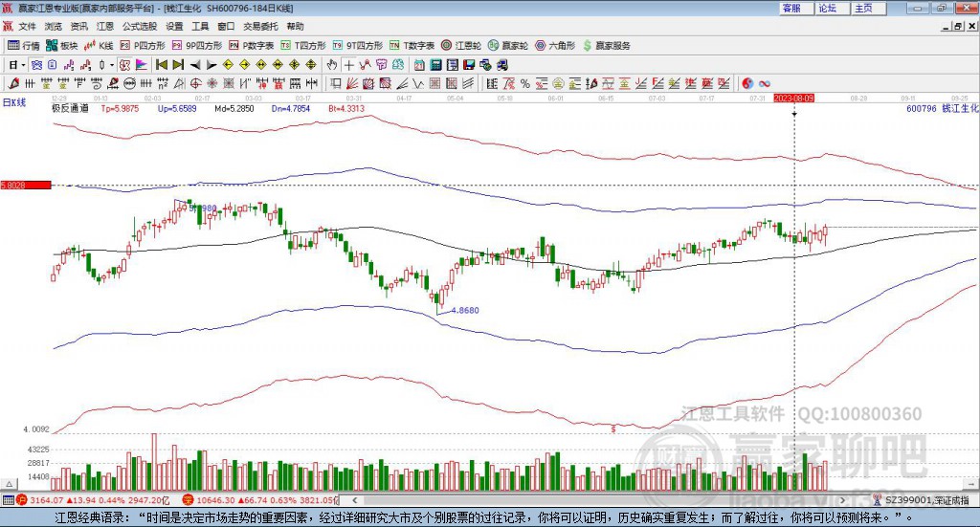The width and height of the screenshot is (980, 527).
Task: Select the circled crosshair target tool
Action: 195,83
